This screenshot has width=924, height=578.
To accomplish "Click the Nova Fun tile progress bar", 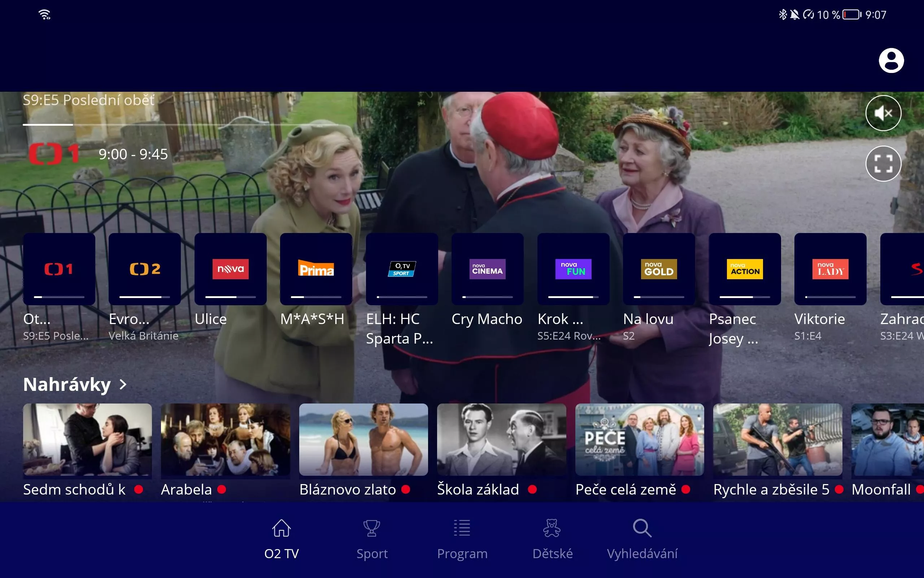I will 573,297.
